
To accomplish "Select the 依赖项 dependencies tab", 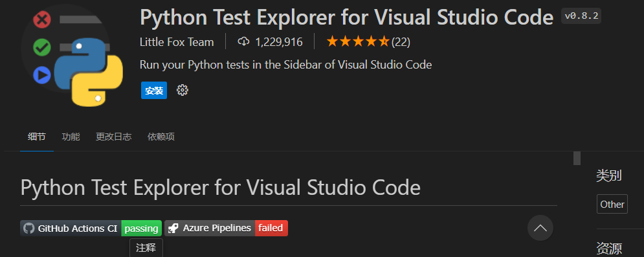I will point(161,137).
